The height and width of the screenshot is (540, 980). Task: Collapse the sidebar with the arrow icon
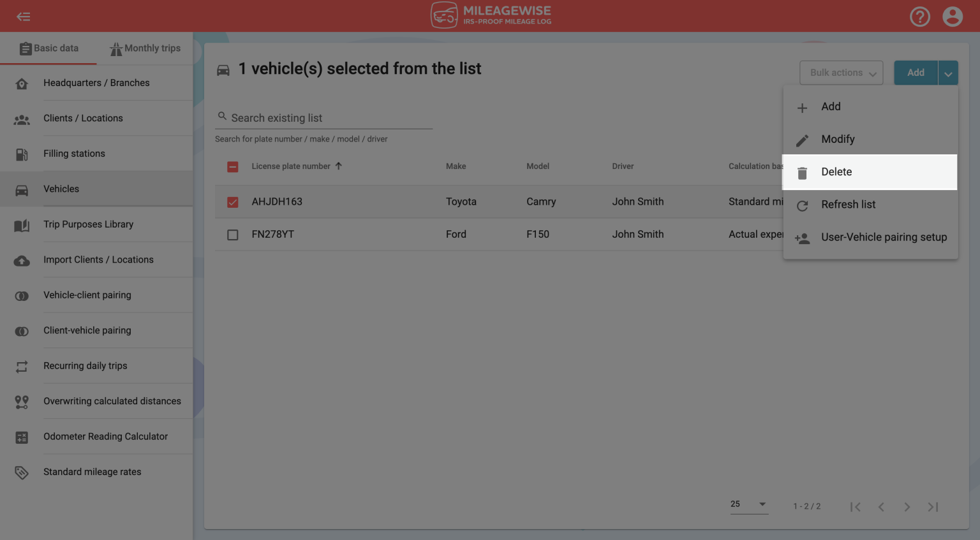[x=24, y=16]
